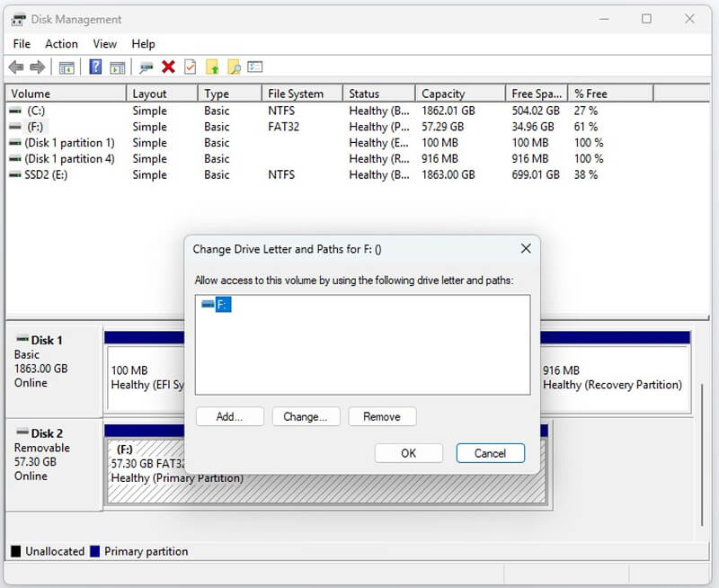The image size is (719, 588).
Task: Click the 699.01 GB free space cell
Action: 536,174
